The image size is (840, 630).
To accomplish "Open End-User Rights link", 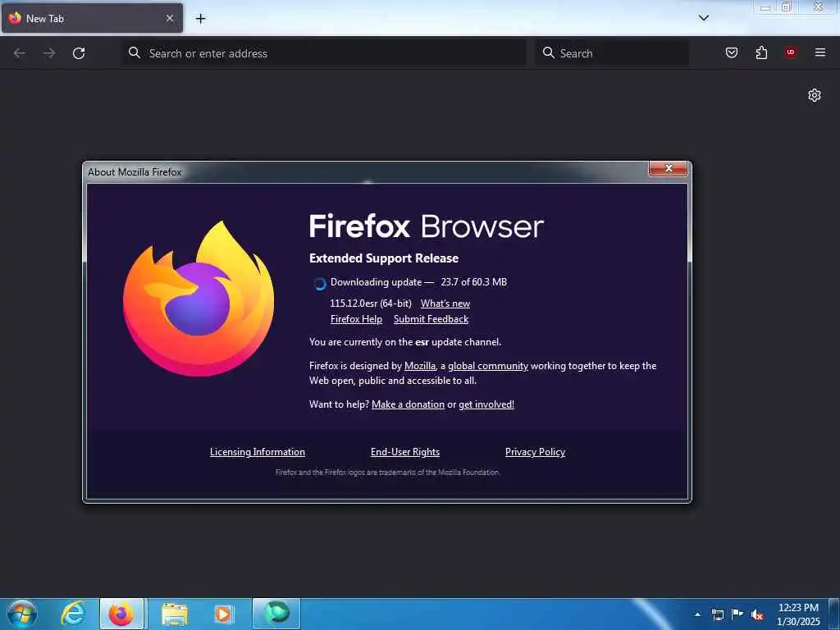I will [405, 452].
